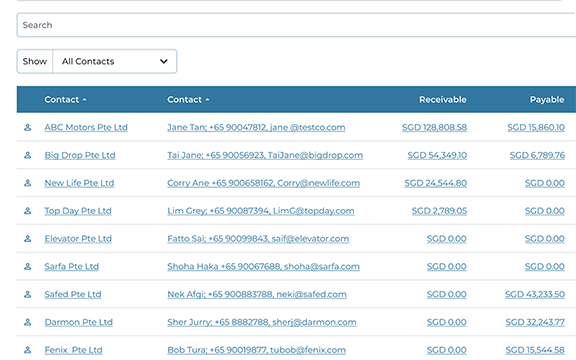Open Big Drop Pte Ltd contact

(80, 155)
